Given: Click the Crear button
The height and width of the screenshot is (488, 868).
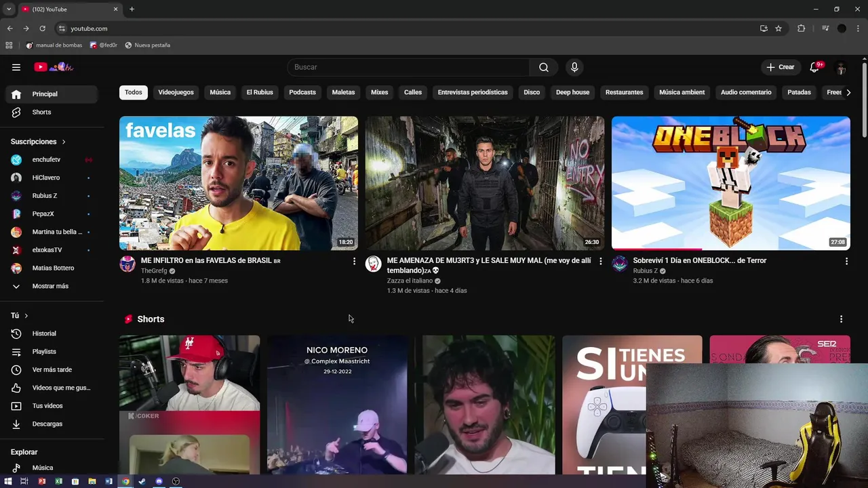Looking at the screenshot, I should coord(781,67).
